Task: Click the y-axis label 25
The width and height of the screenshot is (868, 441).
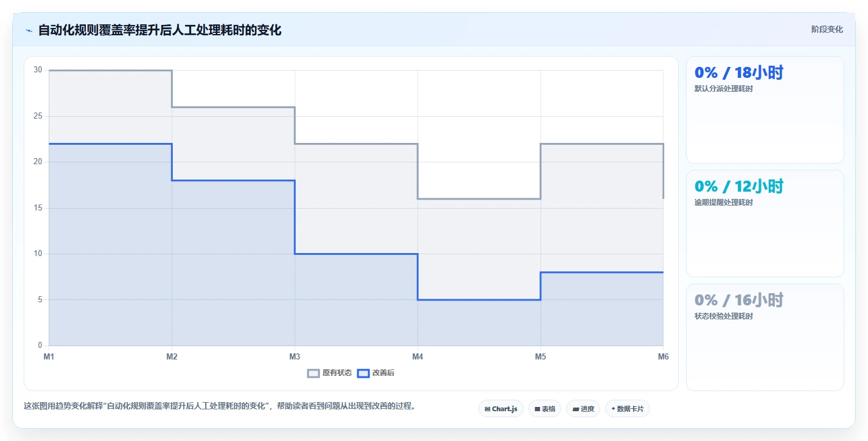Action: coord(38,116)
